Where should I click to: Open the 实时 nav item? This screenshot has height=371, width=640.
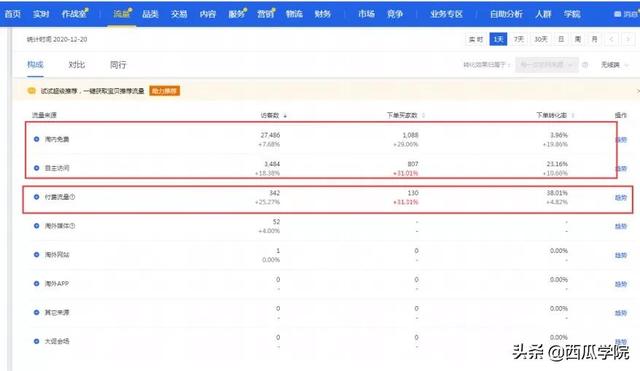pos(41,14)
